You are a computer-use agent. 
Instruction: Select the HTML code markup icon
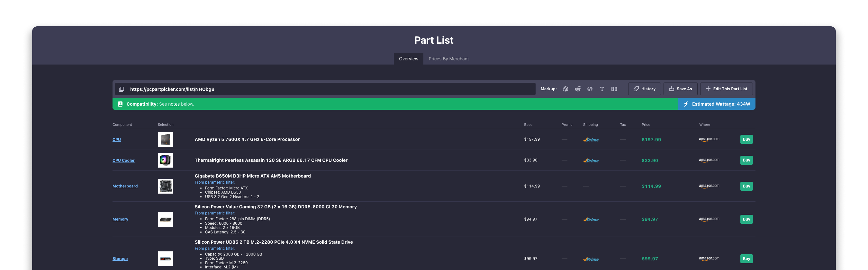point(590,89)
